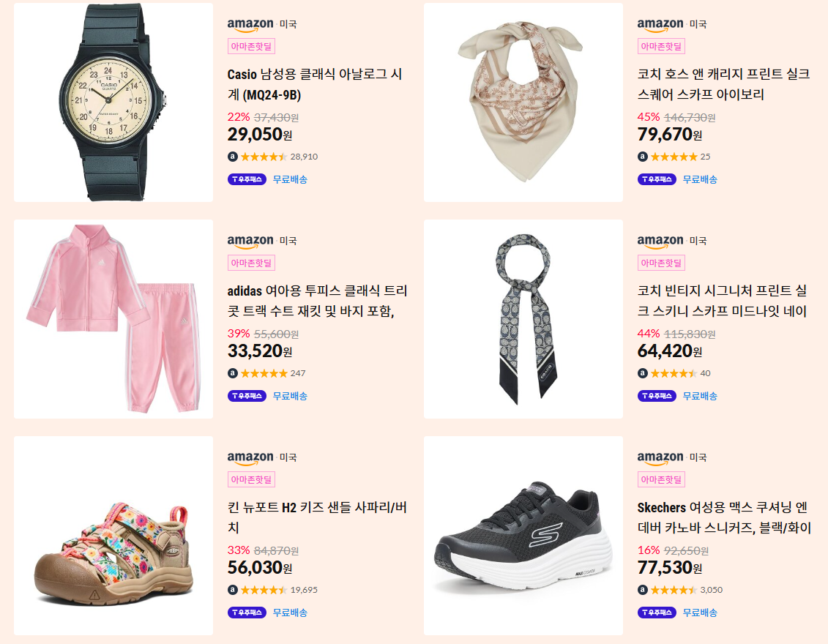The width and height of the screenshot is (828, 644).
Task: Click the T우주패스 badge under the Skechers sneakers
Action: point(657,613)
